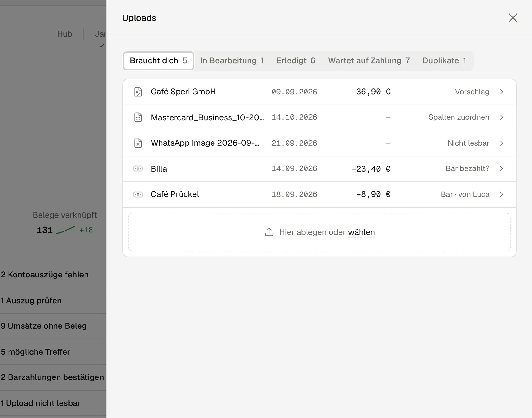The height and width of the screenshot is (418, 532).
Task: Select the Wartet auf Zahlung tab
Action: [369, 60]
